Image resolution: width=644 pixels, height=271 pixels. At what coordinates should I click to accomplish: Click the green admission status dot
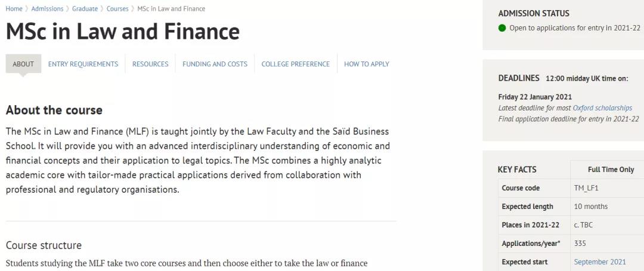click(x=502, y=28)
